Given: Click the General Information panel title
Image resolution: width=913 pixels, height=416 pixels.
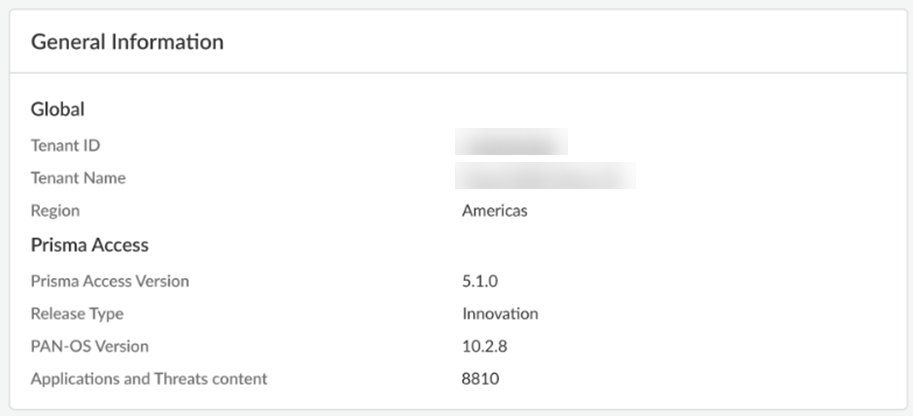Looking at the screenshot, I should tap(127, 42).
